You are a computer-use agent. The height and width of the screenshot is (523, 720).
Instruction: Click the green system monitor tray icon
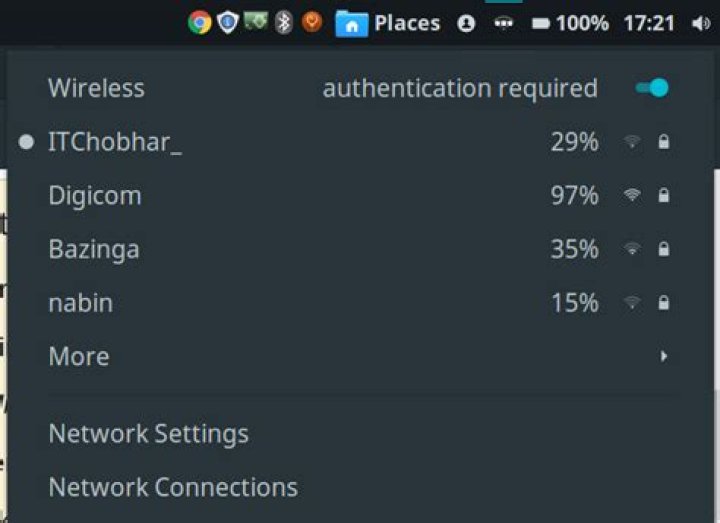(256, 22)
